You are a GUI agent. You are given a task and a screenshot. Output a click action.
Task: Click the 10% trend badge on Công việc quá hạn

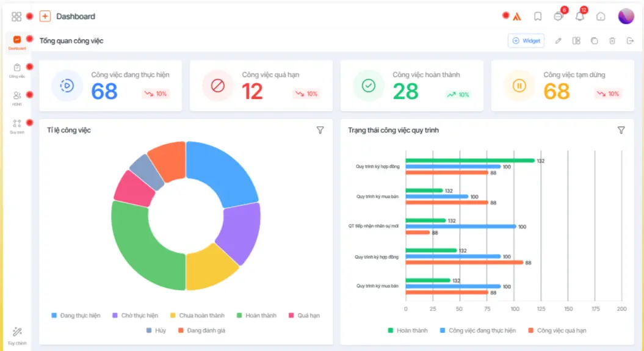[x=306, y=93]
